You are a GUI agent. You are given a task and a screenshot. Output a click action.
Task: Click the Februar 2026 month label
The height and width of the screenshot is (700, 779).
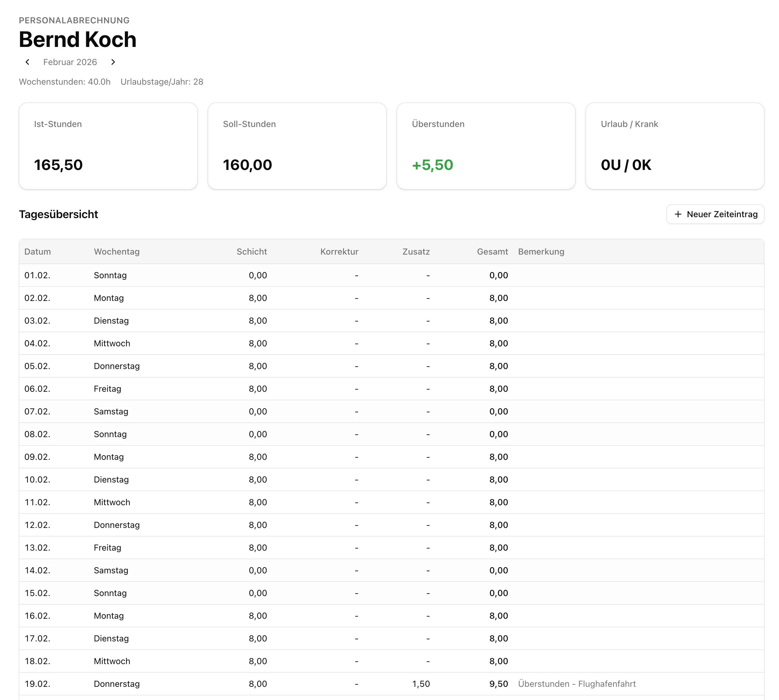click(x=70, y=62)
